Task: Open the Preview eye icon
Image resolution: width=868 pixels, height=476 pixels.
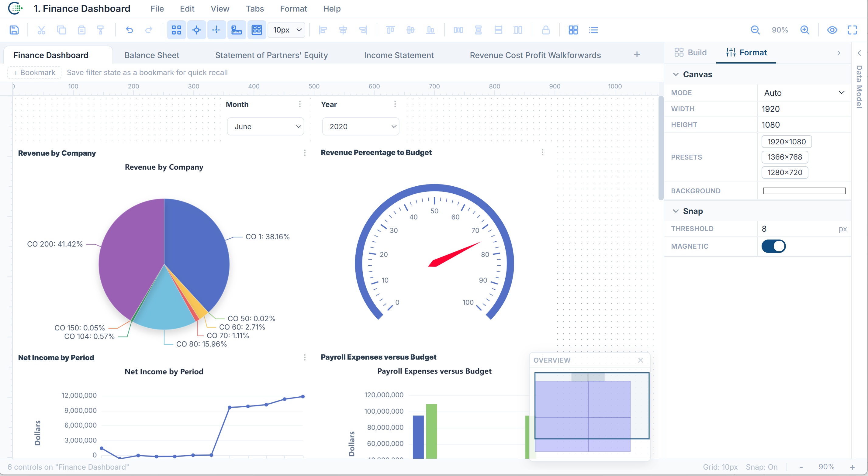Action: coord(832,30)
